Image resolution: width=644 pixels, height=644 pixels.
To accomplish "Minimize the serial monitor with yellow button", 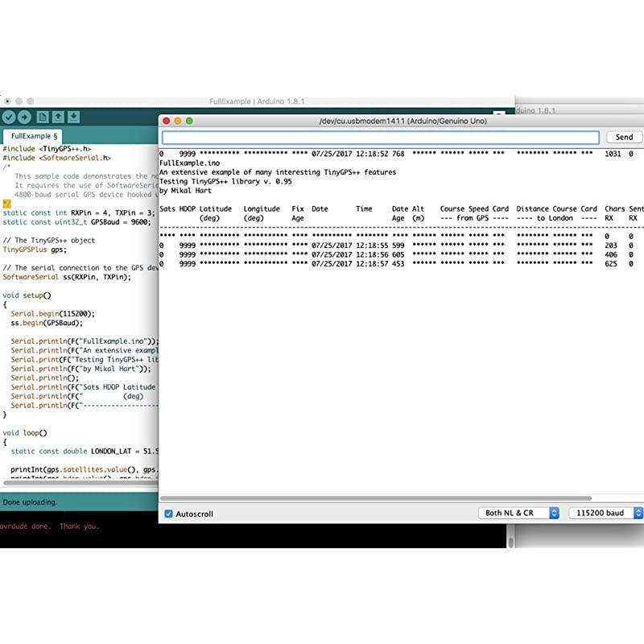I will 178,121.
